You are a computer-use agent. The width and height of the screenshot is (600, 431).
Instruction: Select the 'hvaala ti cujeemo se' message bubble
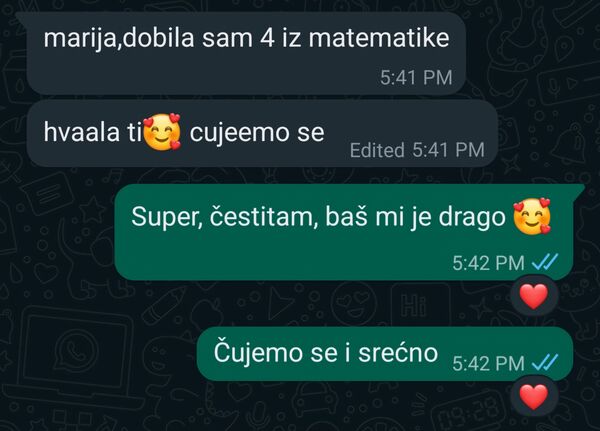[262, 133]
